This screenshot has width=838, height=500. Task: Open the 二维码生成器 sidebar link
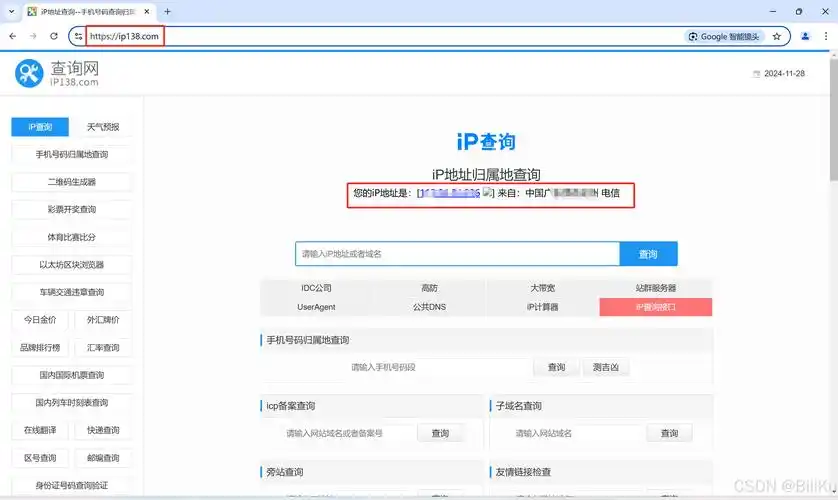71,182
